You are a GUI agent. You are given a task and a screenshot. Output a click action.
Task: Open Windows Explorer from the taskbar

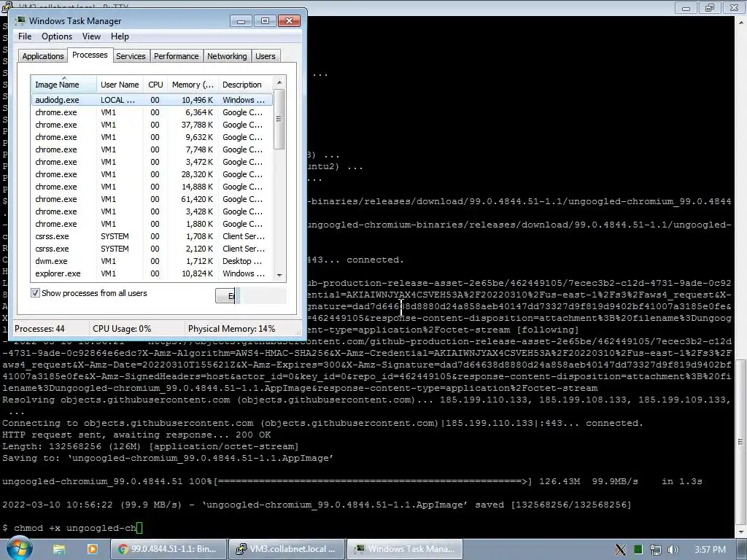(x=59, y=549)
